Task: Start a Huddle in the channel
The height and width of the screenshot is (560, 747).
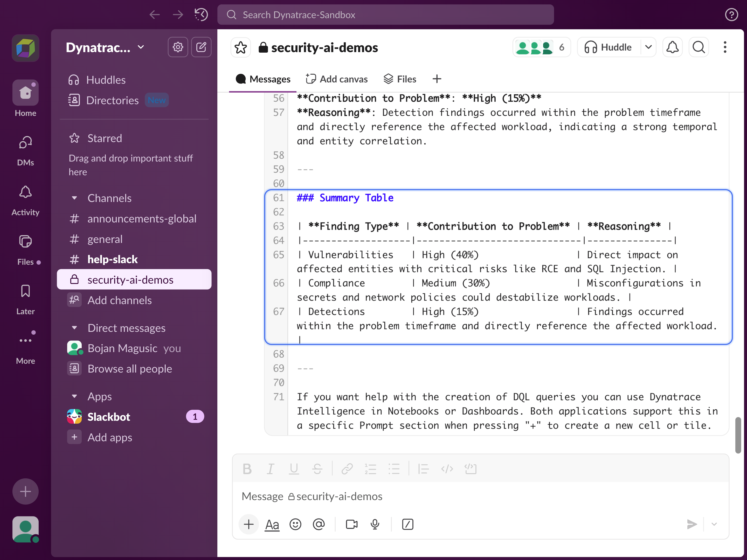Action: click(x=608, y=47)
